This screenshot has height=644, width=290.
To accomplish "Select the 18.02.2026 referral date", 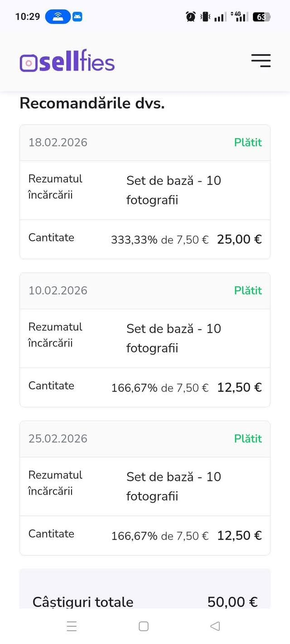I will pyautogui.click(x=58, y=142).
